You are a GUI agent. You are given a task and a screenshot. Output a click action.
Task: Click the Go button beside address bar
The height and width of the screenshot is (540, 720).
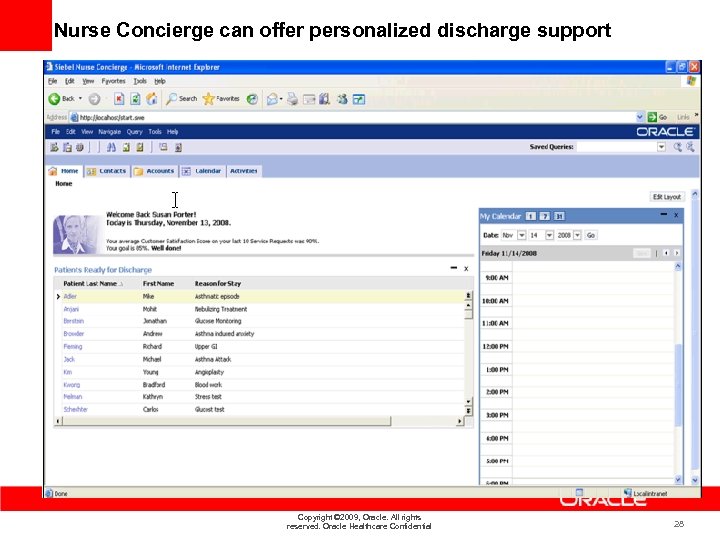click(658, 117)
